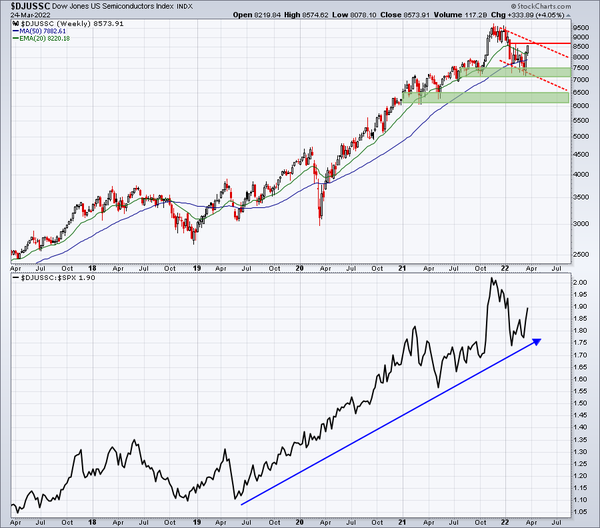Viewport: 600px width, 528px height.
Task: Click the INDX exchange label in the header
Action: (x=184, y=7)
